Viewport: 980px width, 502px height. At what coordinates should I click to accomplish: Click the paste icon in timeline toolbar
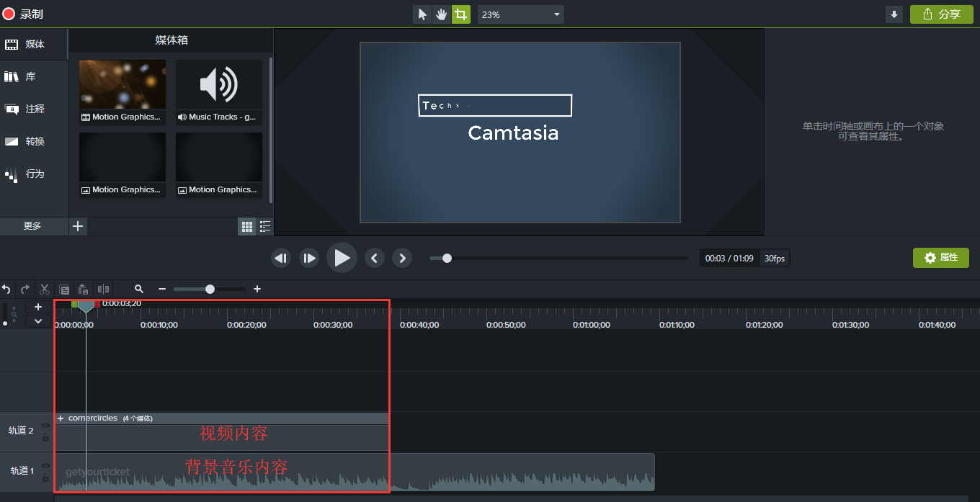point(84,290)
